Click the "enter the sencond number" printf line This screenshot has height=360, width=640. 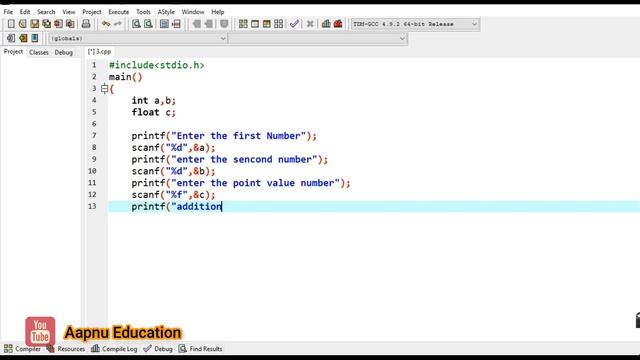(229, 160)
